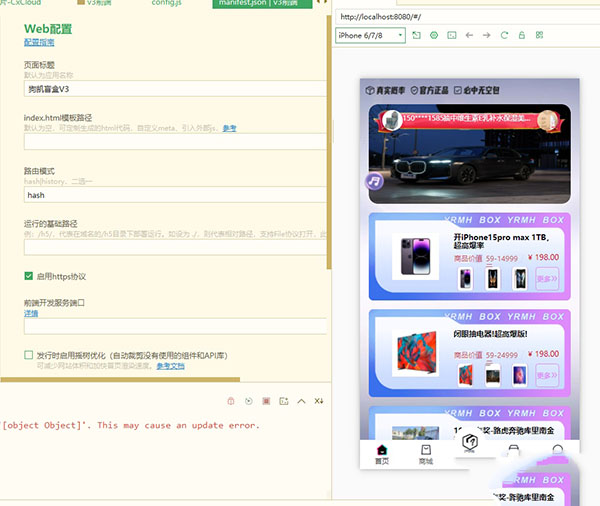Viewport: 600px width, 506px height.
Task: Open preview page in external browser icon
Action: click(x=416, y=35)
